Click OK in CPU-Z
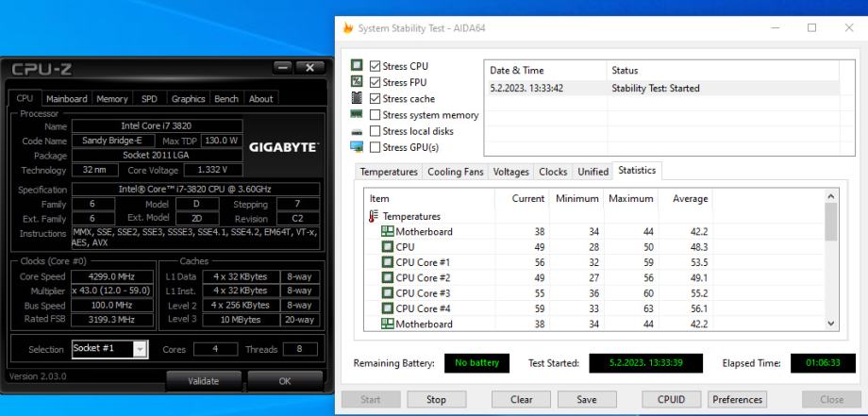The width and height of the screenshot is (868, 416). [285, 381]
